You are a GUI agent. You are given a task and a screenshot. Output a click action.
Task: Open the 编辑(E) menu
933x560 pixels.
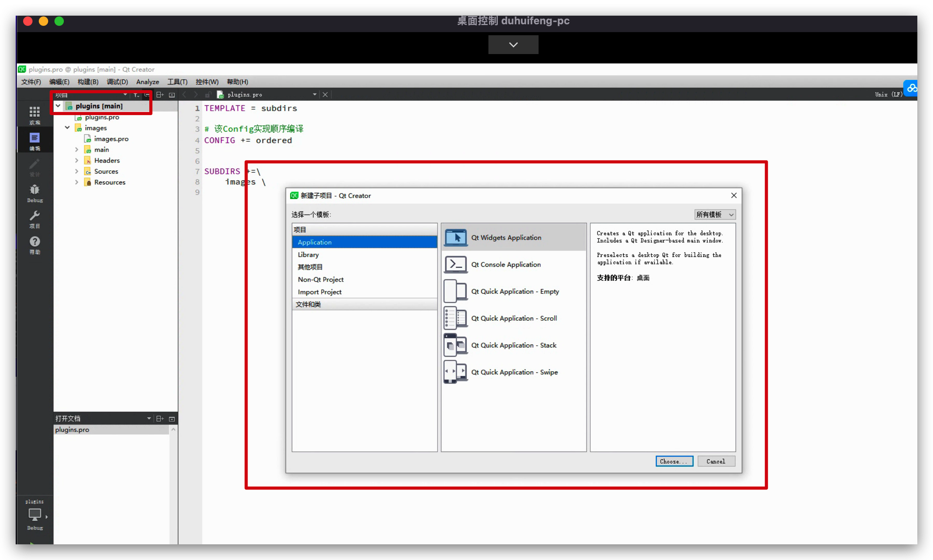(x=59, y=82)
